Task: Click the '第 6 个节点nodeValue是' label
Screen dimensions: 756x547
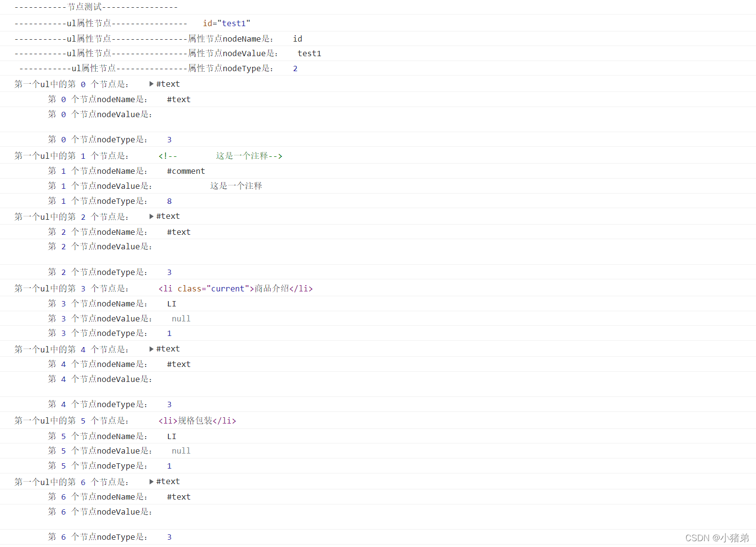Action: (x=100, y=512)
